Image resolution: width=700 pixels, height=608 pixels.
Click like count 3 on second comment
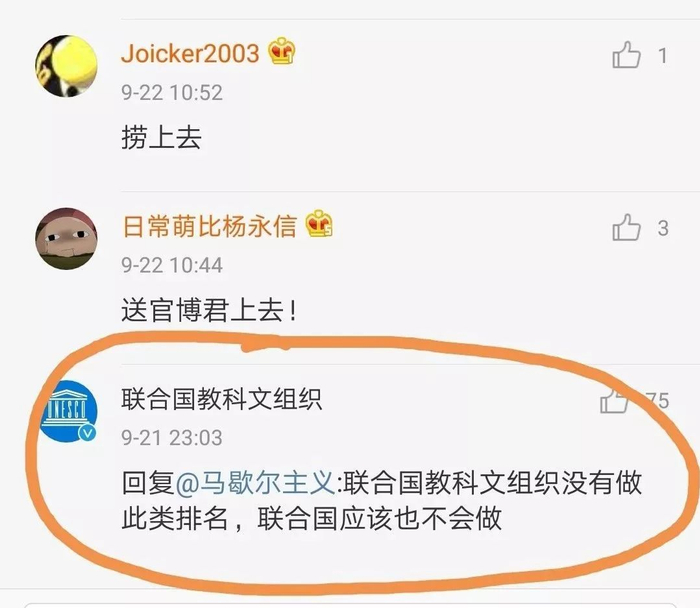(x=663, y=228)
